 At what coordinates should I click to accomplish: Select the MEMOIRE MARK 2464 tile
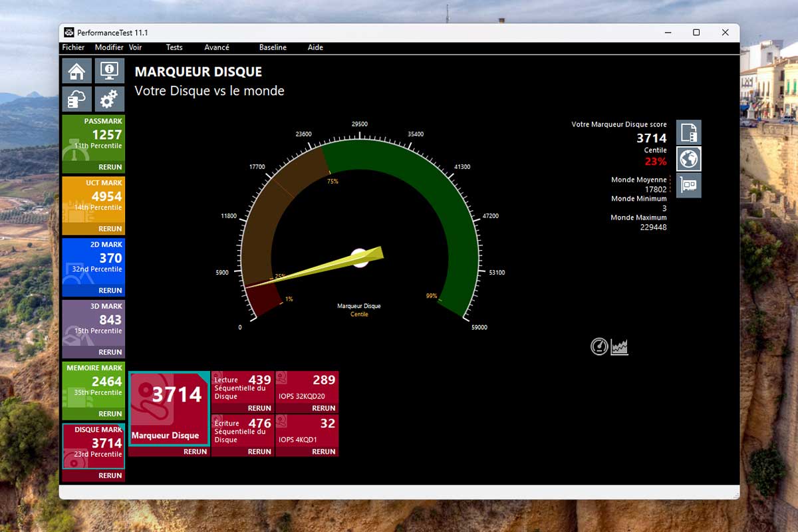click(x=93, y=386)
